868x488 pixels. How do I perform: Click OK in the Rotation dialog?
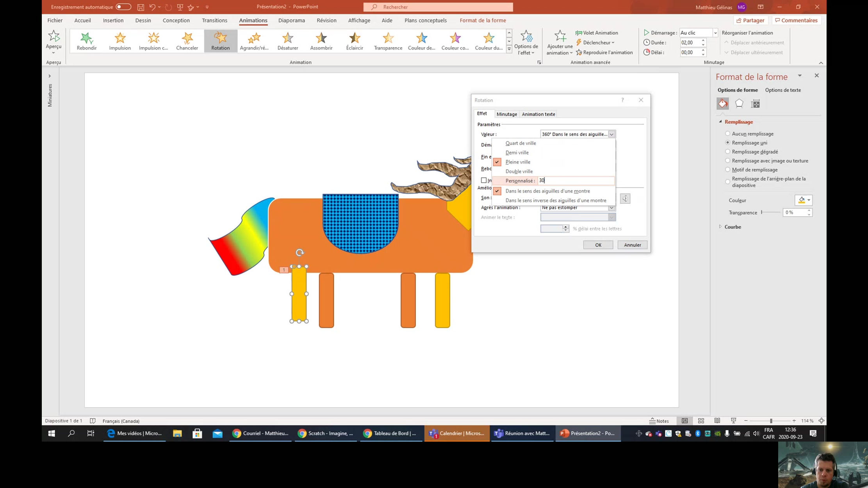click(x=598, y=245)
